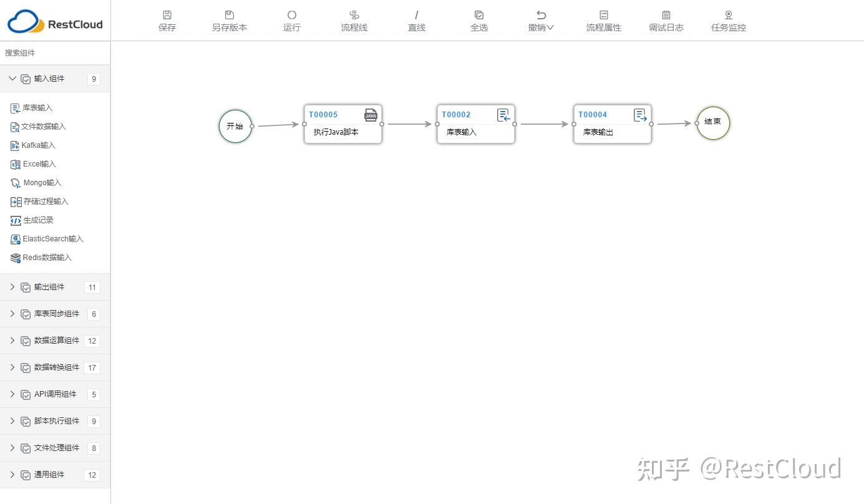Image resolution: width=864 pixels, height=504 pixels.
Task: Click 另存版本 (Save As Version)
Action: [229, 20]
